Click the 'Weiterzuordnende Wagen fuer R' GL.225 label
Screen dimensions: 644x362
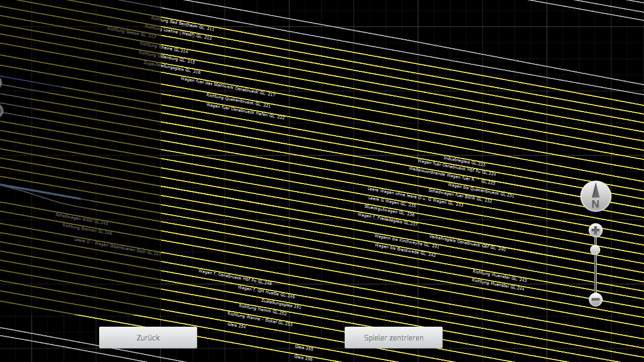click(452, 176)
